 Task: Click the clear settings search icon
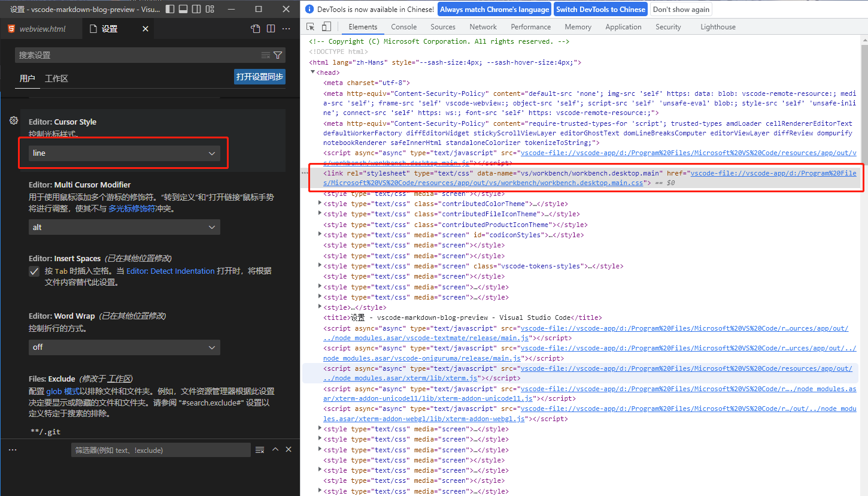click(265, 55)
